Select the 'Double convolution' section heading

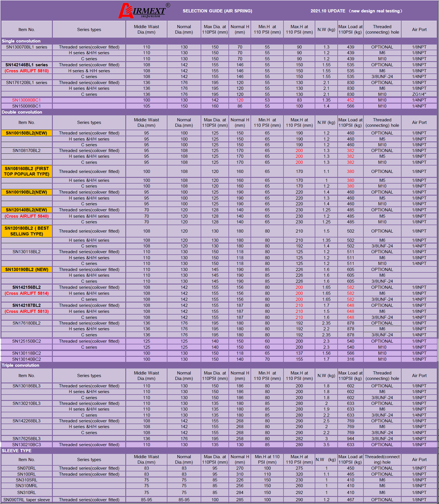tap(22, 112)
